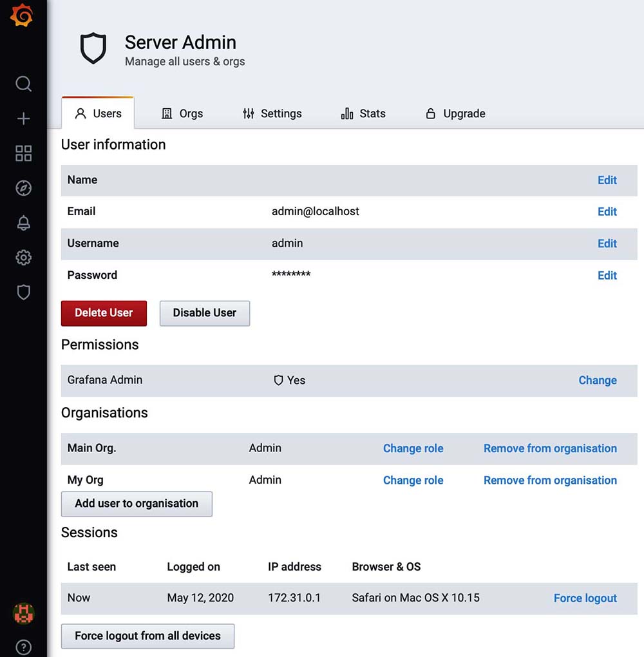
Task: Open the Dashboards grid icon
Action: point(23,153)
